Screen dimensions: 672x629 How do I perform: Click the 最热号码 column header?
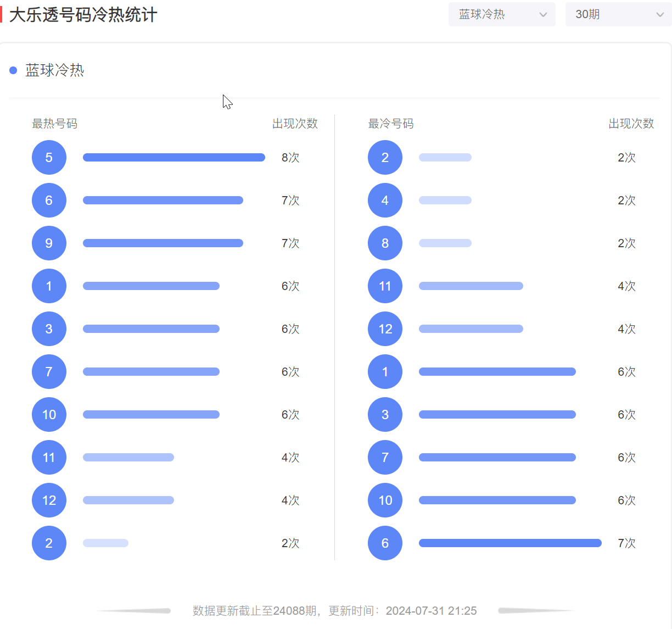click(54, 124)
